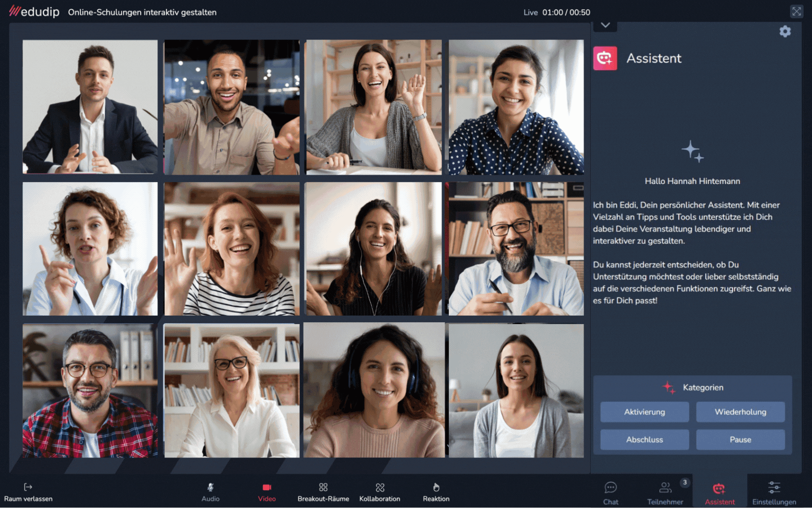Toggle fullscreen with the top-right expand icon
The width and height of the screenshot is (812, 508).
tap(796, 11)
